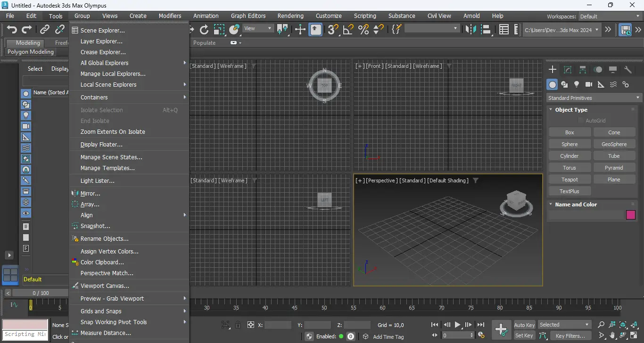Select the Cameras category icon in Create panel
This screenshot has height=343, width=644.
588,84
